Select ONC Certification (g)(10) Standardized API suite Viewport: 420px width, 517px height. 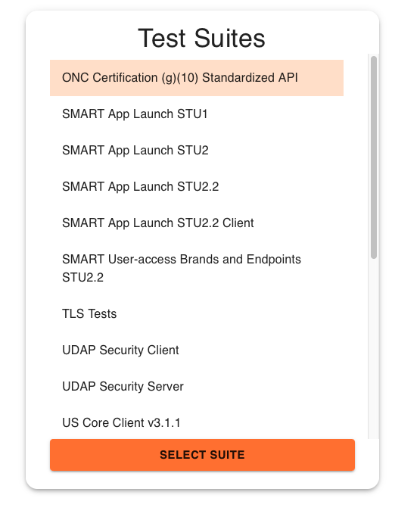click(x=197, y=78)
